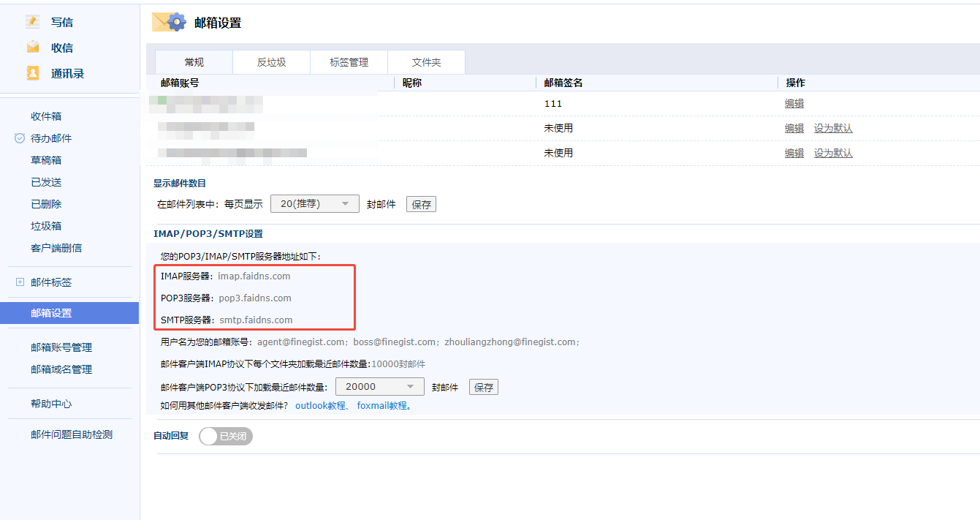Click 编辑 in third account row
The width and height of the screenshot is (980, 520).
click(x=794, y=153)
